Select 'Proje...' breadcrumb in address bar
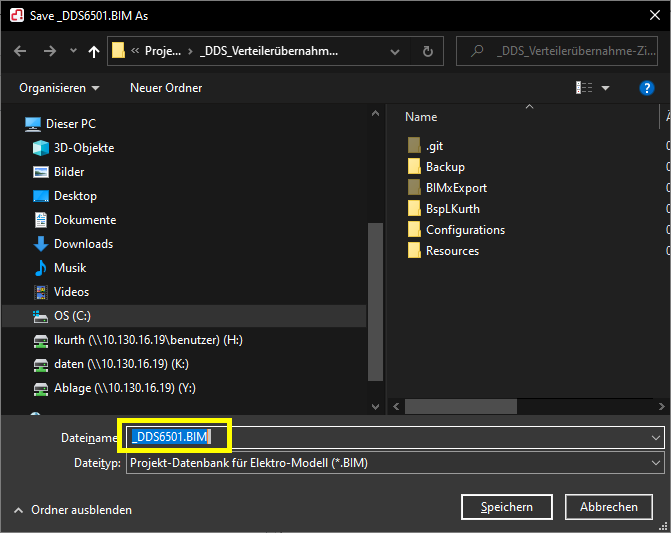671x533 pixels. (x=163, y=51)
